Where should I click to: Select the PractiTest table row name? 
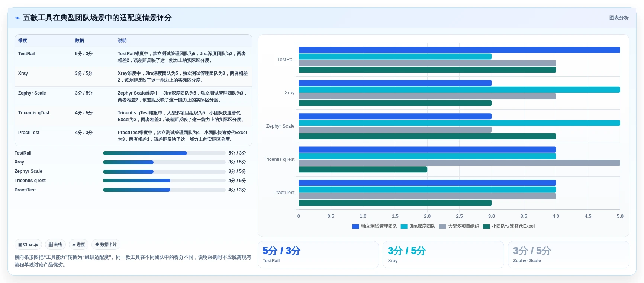point(29,133)
